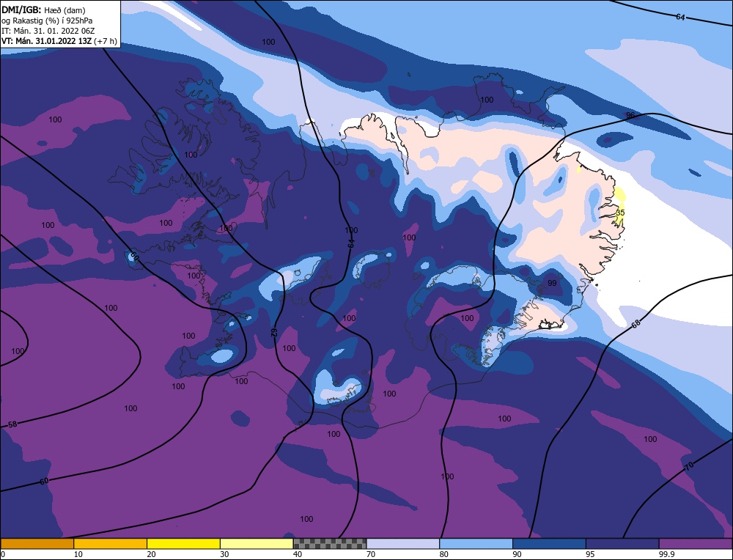The width and height of the screenshot is (733, 560).
Task: Click the 'VT: Mán. 31.01.2022 13Z' valid time line
Action: (59, 41)
